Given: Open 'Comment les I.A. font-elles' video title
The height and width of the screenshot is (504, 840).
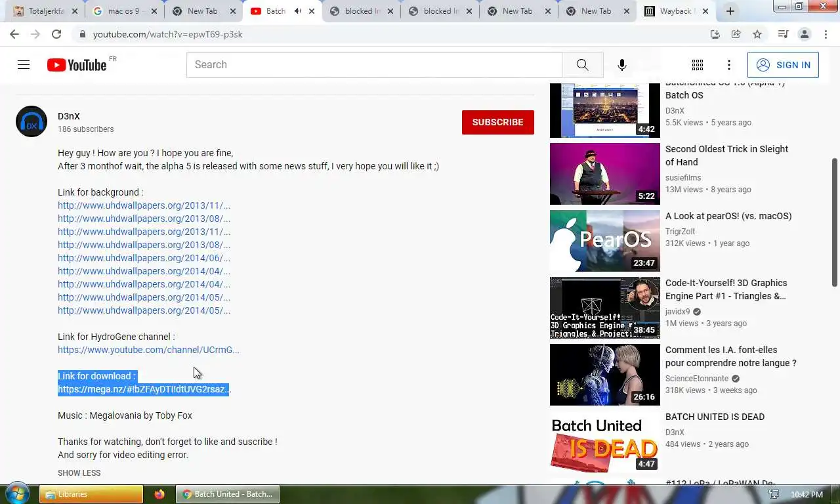Looking at the screenshot, I should point(731,356).
